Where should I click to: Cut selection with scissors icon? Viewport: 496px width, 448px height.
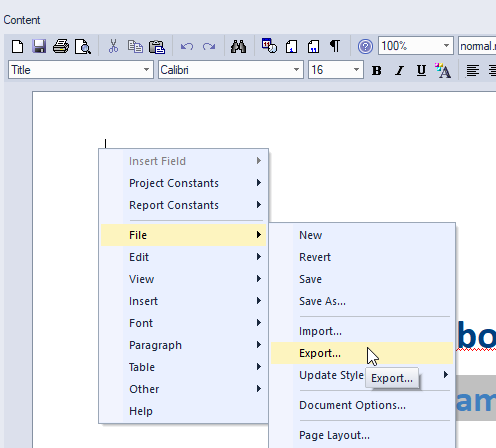113,46
